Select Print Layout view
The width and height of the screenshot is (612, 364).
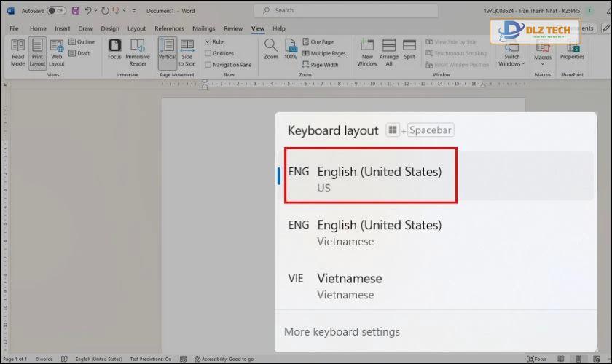(x=37, y=53)
